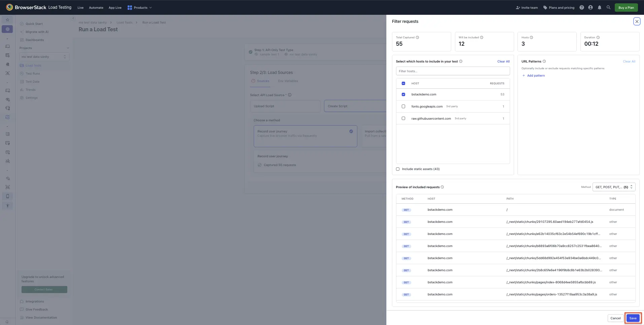The height and width of the screenshot is (325, 644).
Task: Add a new URL pattern
Action: [533, 76]
